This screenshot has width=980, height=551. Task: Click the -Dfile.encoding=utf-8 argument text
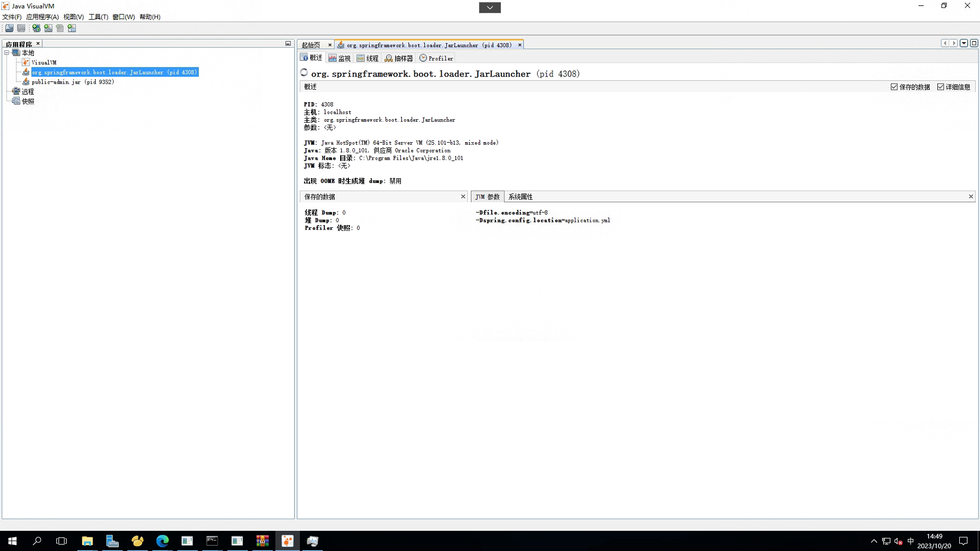512,213
